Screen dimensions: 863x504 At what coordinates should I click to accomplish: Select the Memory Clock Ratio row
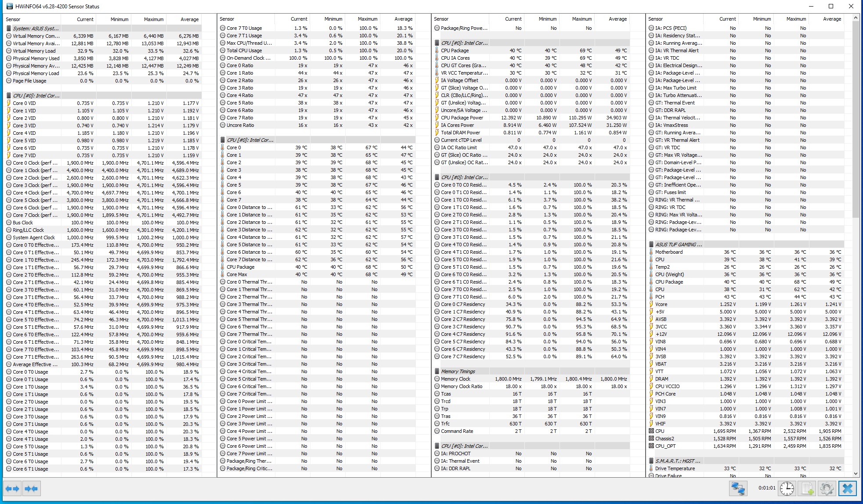[531, 386]
